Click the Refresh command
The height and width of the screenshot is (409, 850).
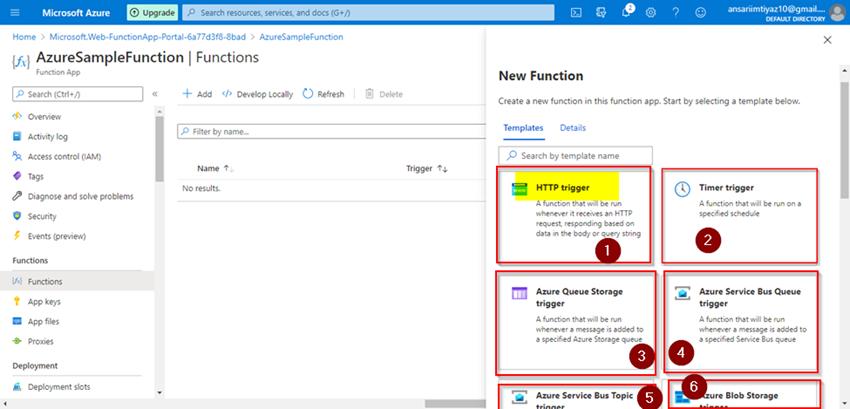click(324, 94)
